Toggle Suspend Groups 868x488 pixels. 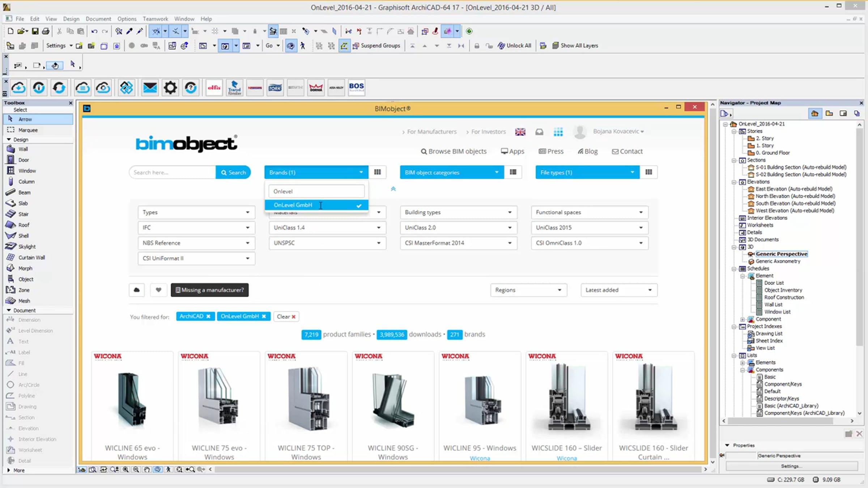coord(376,46)
